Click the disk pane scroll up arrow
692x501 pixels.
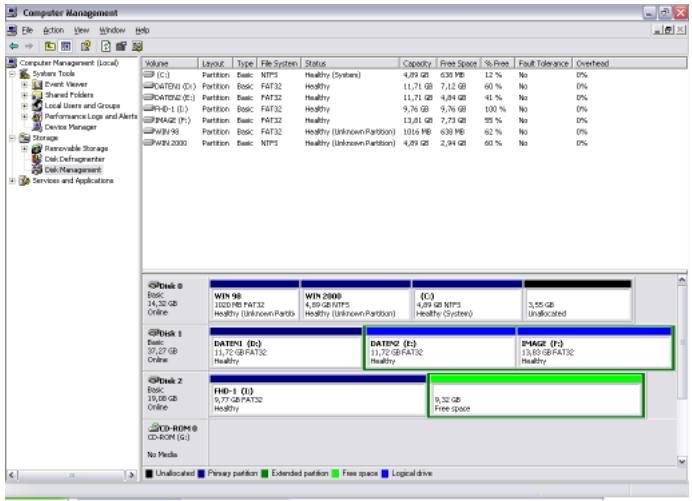coord(682,280)
